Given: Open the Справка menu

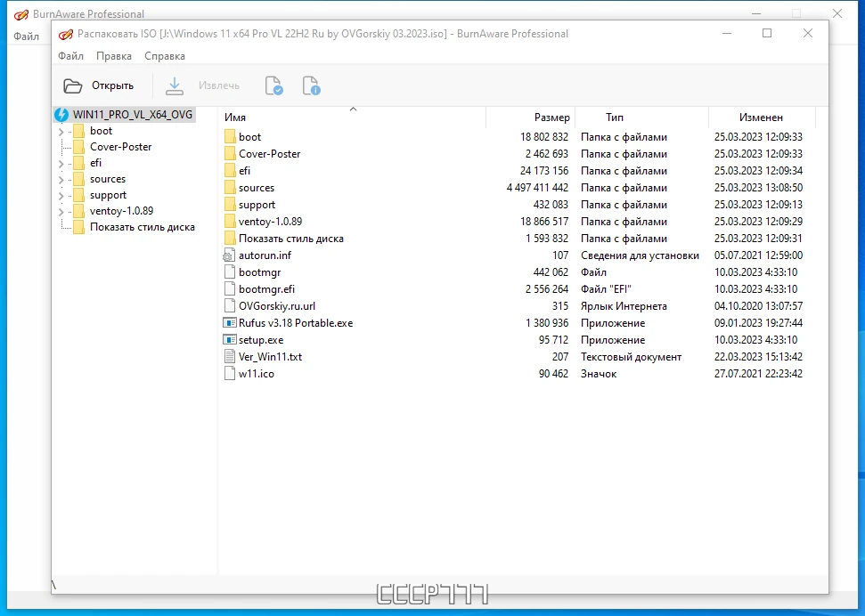Looking at the screenshot, I should coord(165,56).
